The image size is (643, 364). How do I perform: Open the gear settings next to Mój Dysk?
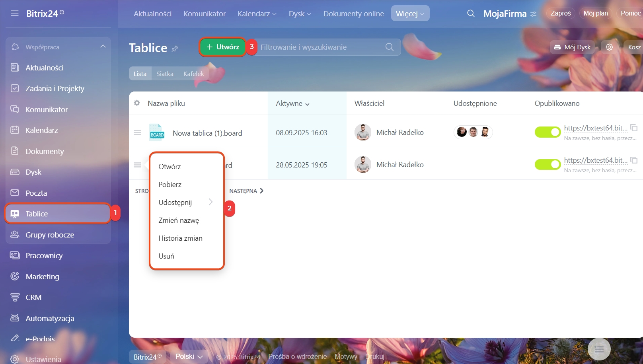pos(609,47)
